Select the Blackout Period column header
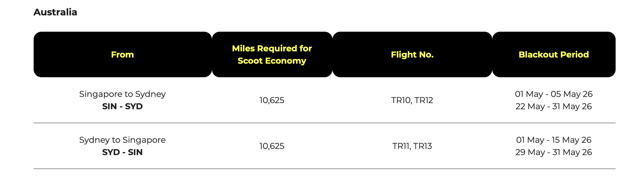Viewport: 644px width, 176px height. pyautogui.click(x=554, y=55)
